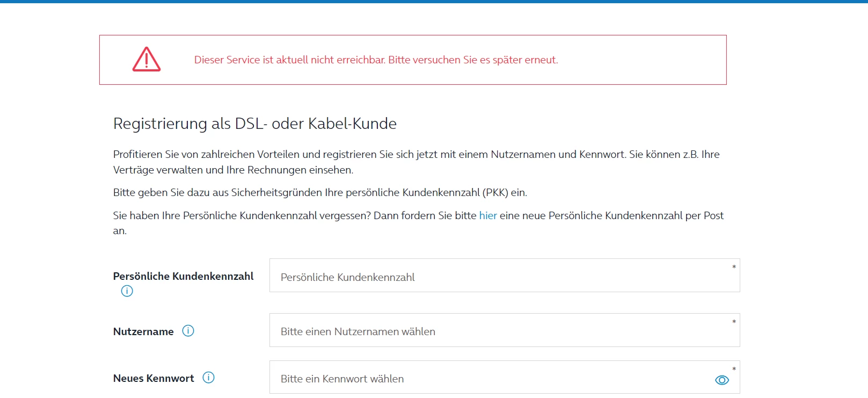Open info icon below Persönliche Kundenkennzahl label
This screenshot has height=398, width=868.
pyautogui.click(x=127, y=291)
